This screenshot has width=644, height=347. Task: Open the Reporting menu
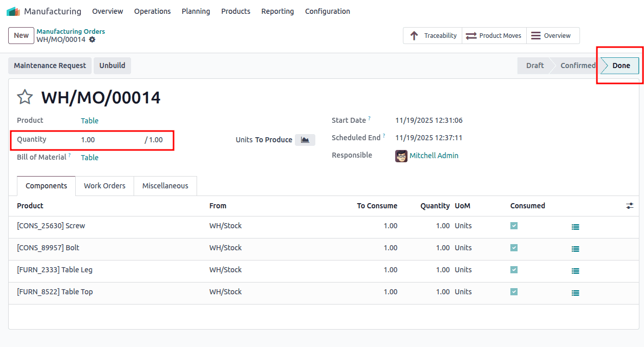(277, 11)
